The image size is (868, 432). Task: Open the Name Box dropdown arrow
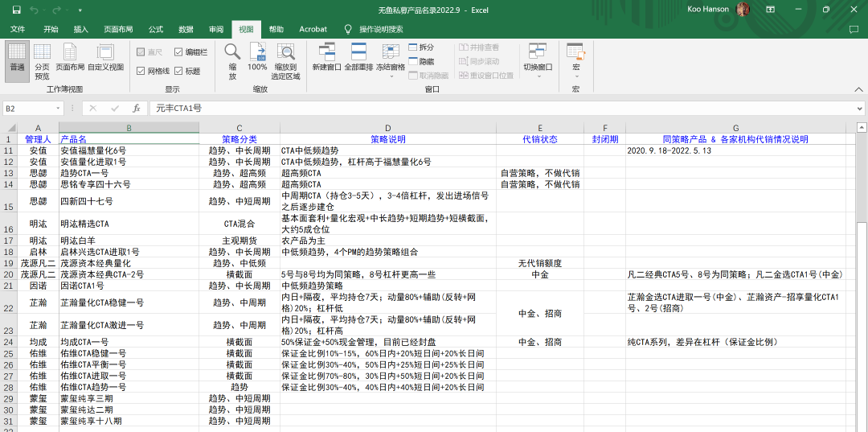click(58, 108)
